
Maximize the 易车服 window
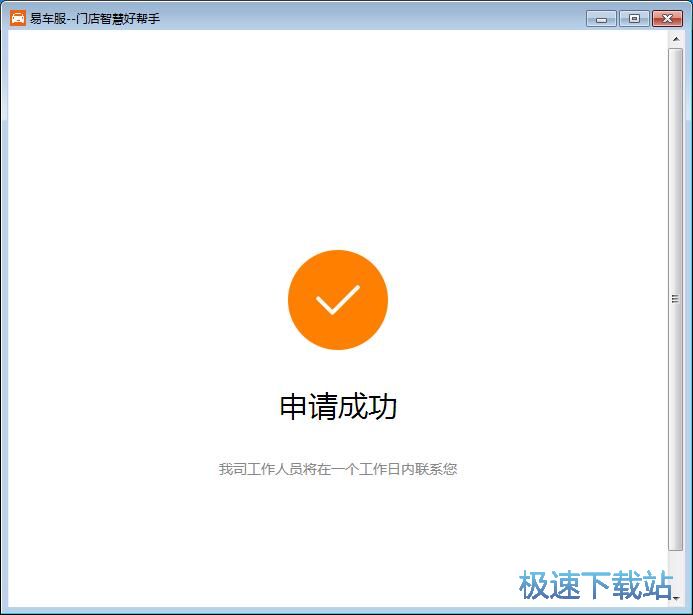click(x=634, y=19)
